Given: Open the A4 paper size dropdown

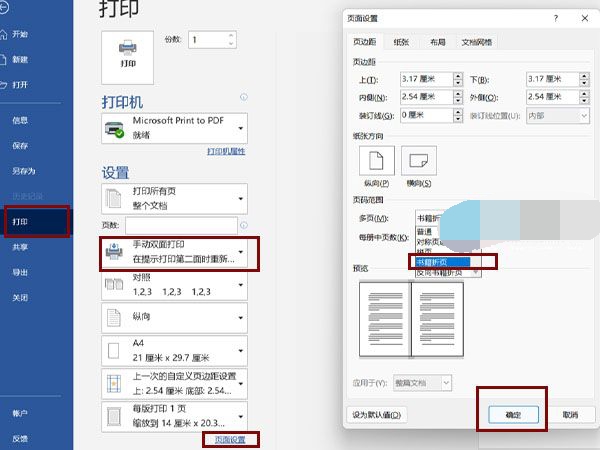Looking at the screenshot, I should tap(174, 350).
